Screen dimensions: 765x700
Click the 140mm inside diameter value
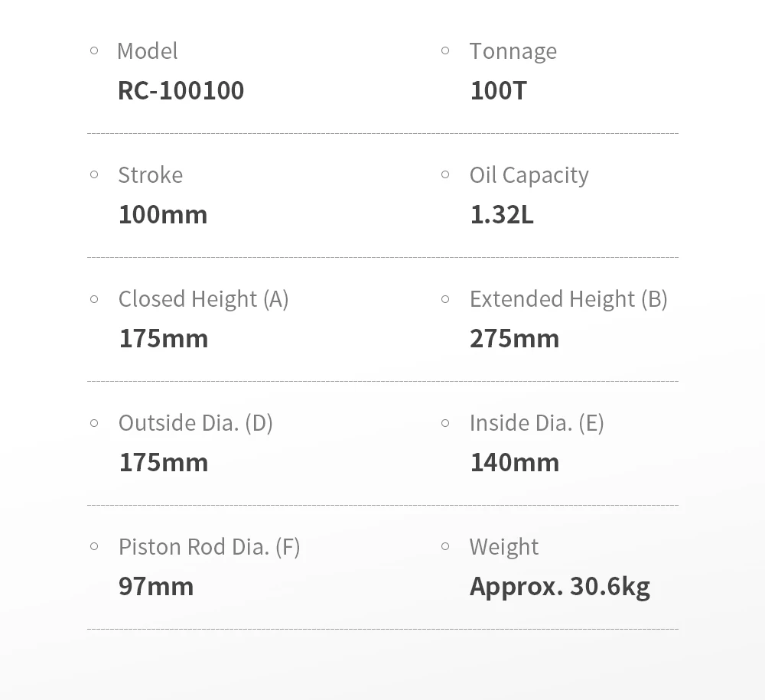pyautogui.click(x=514, y=462)
